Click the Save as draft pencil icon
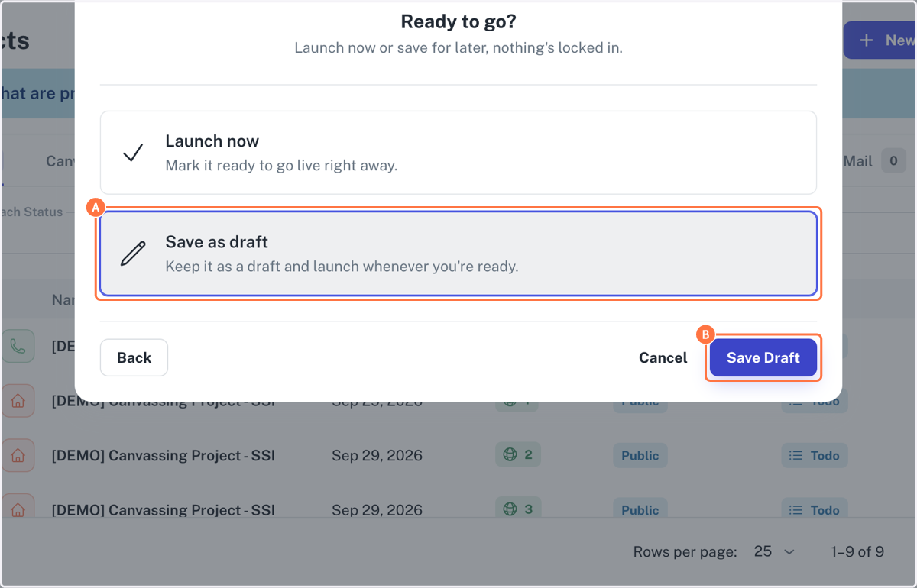 pos(133,254)
